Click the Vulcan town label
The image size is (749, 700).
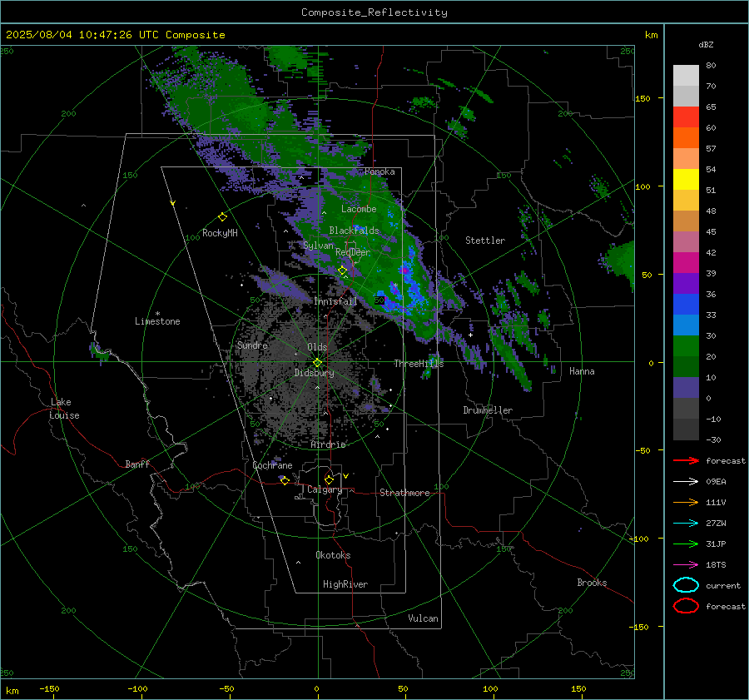[423, 618]
